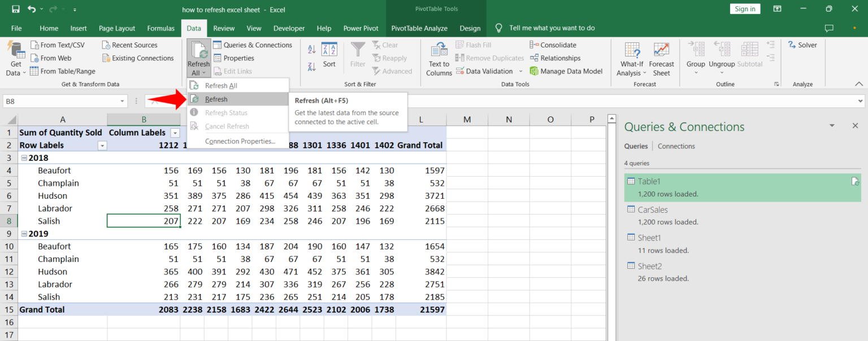Open the Column Labels filter dropdown

click(x=175, y=132)
